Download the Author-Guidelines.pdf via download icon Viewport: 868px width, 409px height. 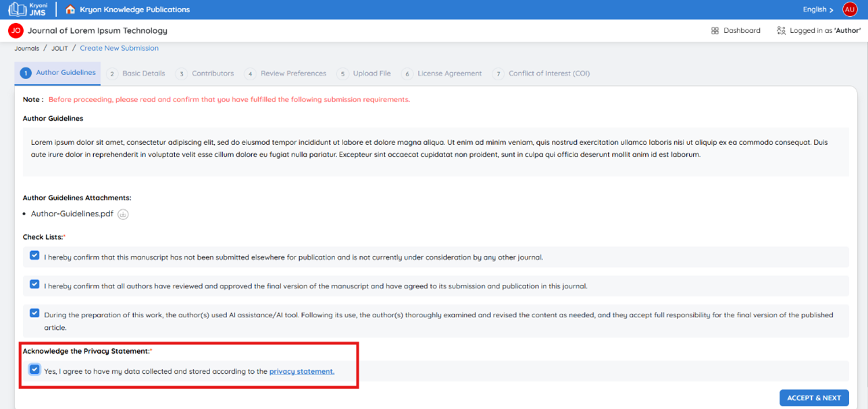click(x=123, y=214)
